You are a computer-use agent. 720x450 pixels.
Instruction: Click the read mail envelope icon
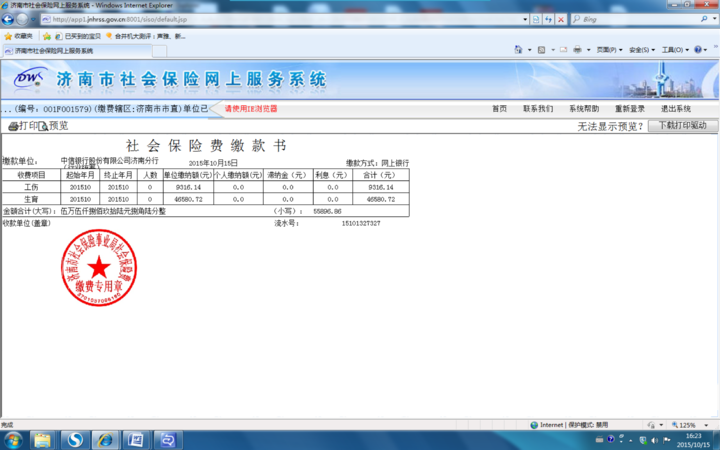pos(563,50)
